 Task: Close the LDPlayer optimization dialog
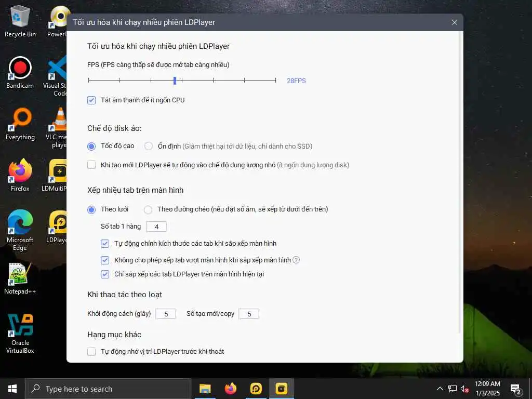click(x=455, y=22)
